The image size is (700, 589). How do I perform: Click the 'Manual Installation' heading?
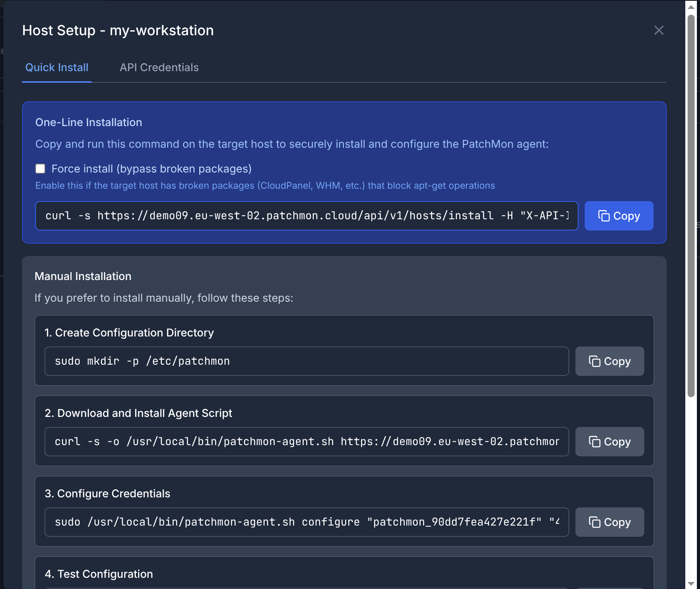click(x=83, y=276)
